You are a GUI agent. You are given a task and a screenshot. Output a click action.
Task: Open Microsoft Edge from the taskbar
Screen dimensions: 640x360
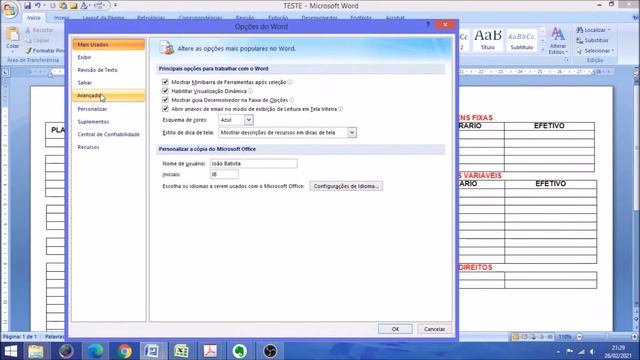(x=96, y=351)
